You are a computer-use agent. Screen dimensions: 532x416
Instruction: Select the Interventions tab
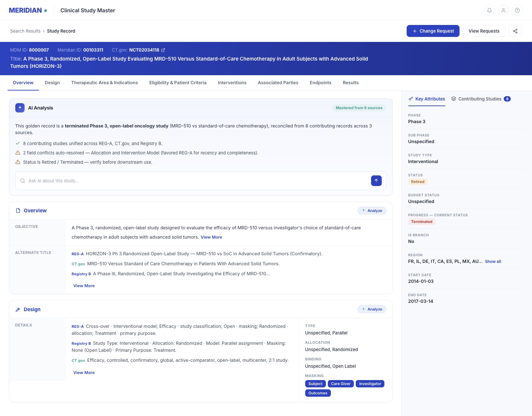pyautogui.click(x=232, y=83)
